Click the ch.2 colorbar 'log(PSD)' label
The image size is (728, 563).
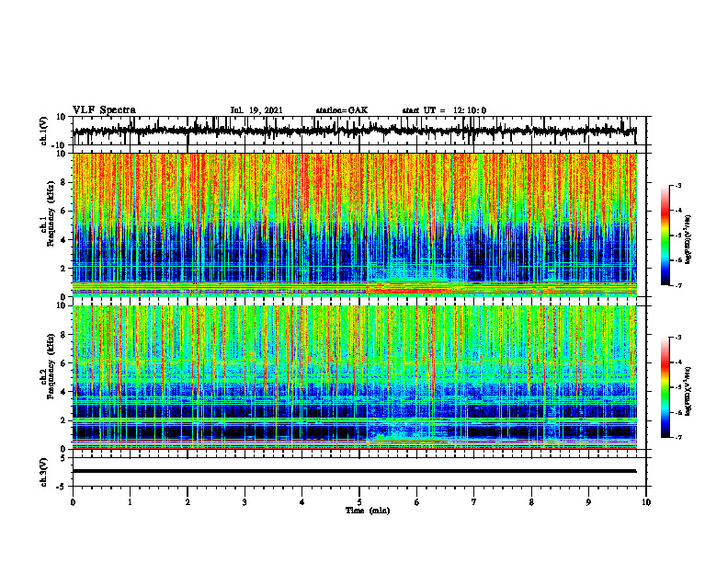click(x=688, y=391)
